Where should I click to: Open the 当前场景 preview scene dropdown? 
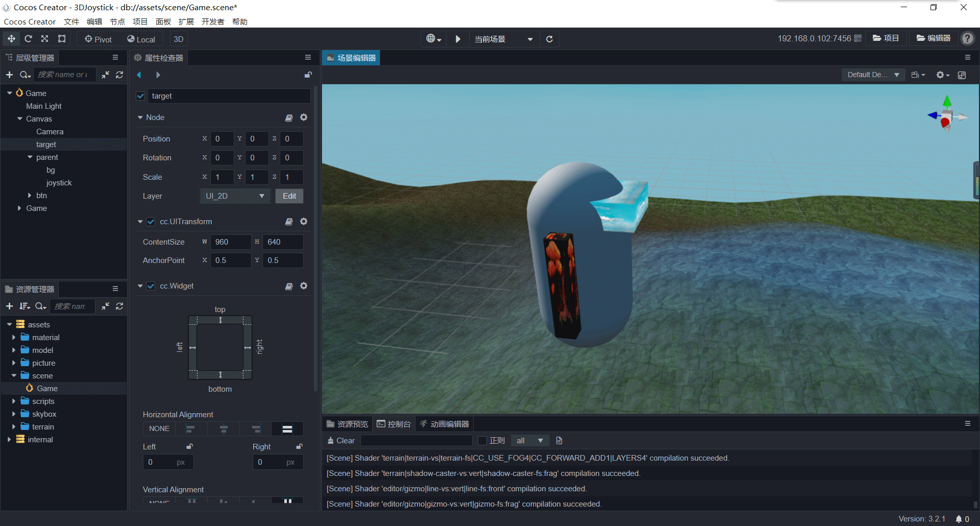pyautogui.click(x=503, y=39)
